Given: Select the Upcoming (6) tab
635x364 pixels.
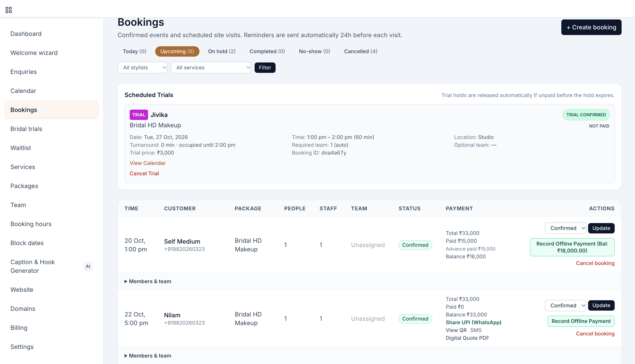Looking at the screenshot, I should tap(177, 51).
